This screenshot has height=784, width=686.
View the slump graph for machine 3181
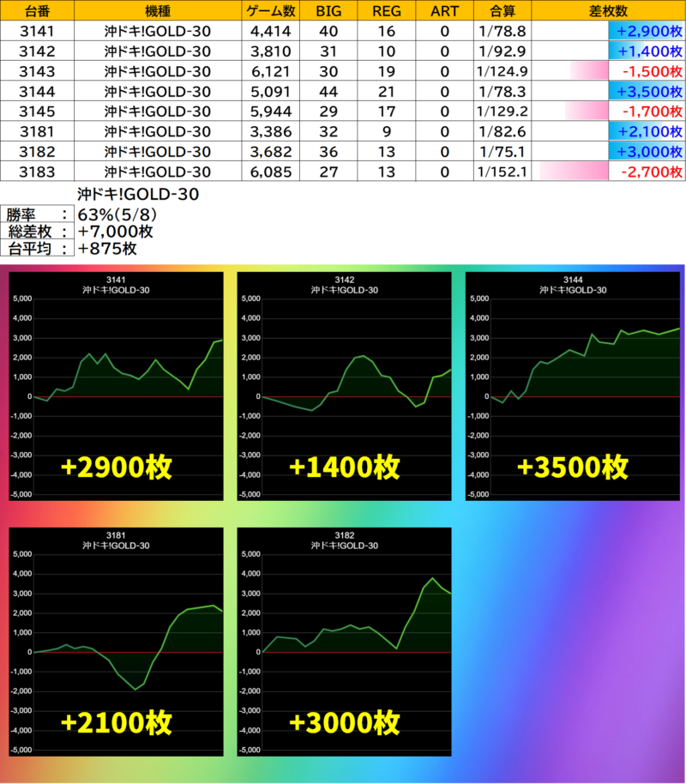[116, 642]
